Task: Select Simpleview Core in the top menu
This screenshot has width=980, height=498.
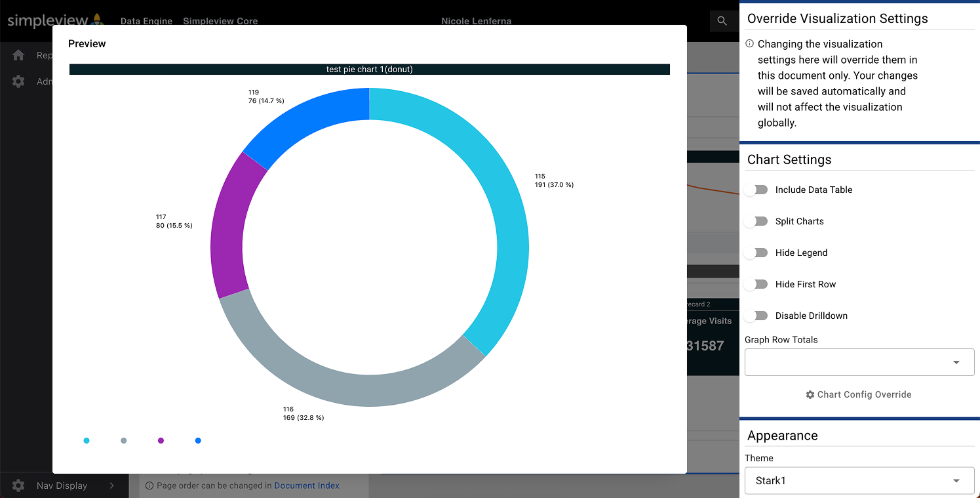Action: click(x=220, y=20)
